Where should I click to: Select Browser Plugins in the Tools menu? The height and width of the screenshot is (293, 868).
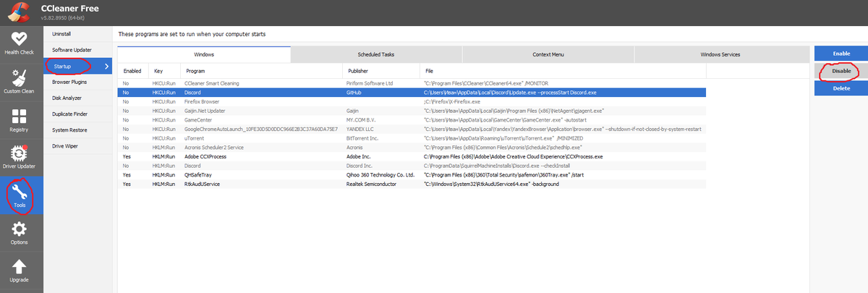[77, 82]
